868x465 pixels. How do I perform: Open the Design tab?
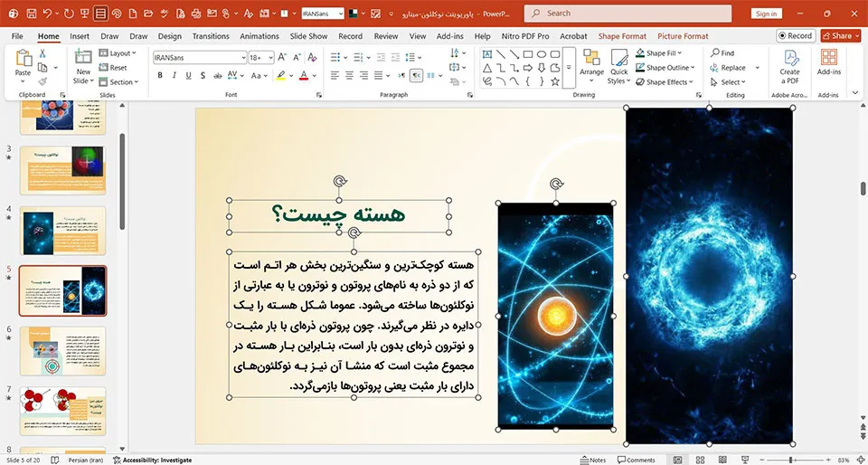(x=169, y=36)
